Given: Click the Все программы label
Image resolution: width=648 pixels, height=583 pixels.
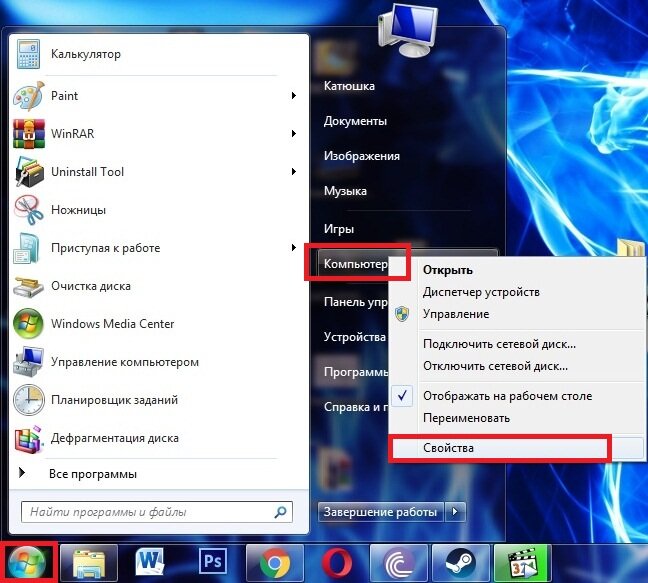Looking at the screenshot, I should tap(93, 474).
